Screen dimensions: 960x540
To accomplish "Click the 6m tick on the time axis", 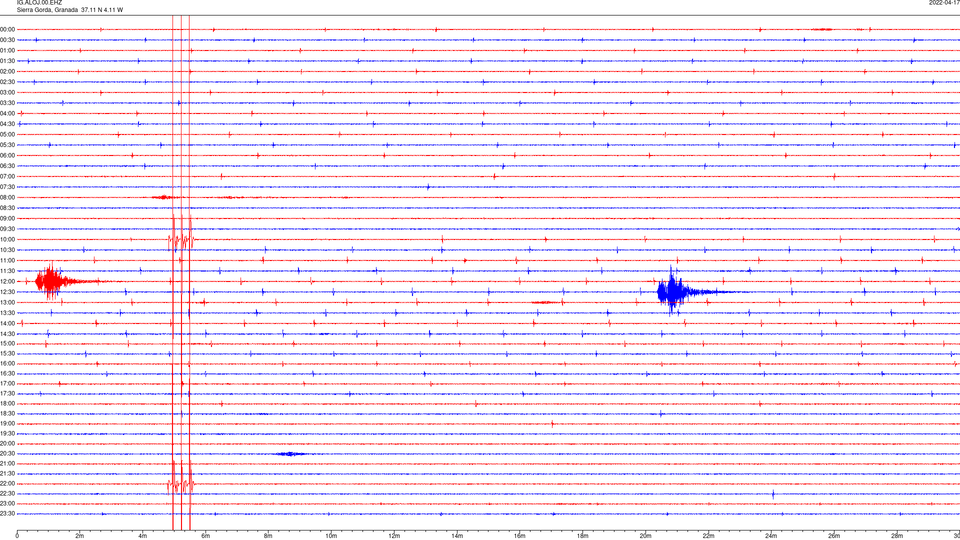I will [x=205, y=536].
